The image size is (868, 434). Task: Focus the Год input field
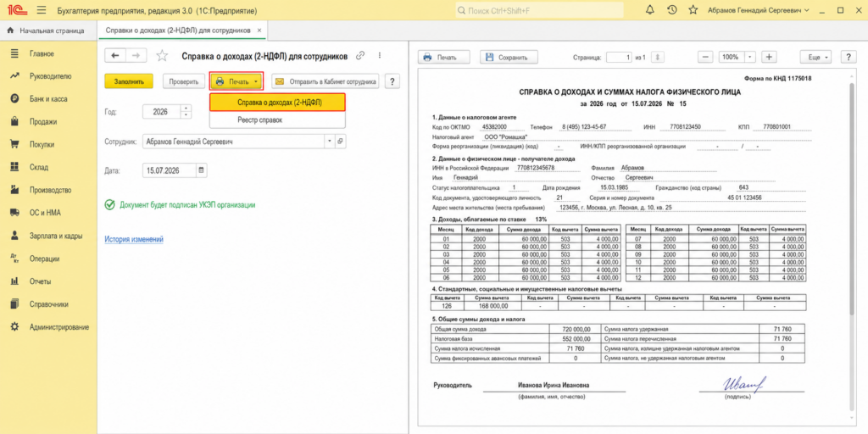coord(162,112)
